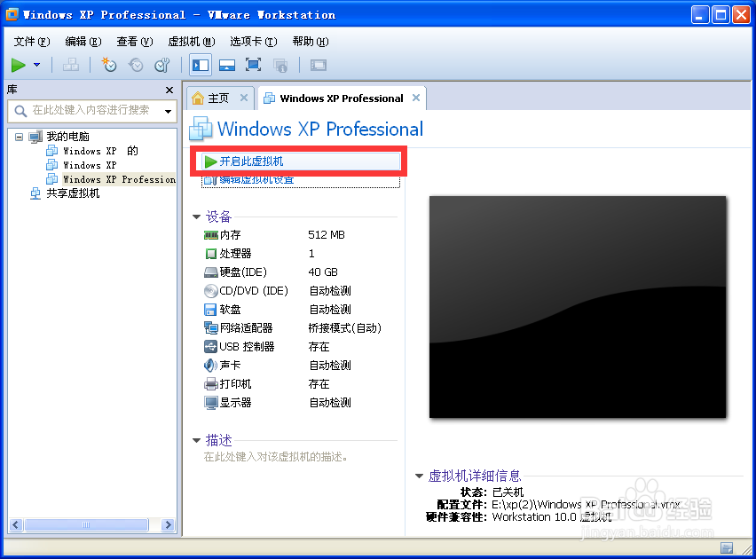Collapse the 描述 section

[196, 440]
